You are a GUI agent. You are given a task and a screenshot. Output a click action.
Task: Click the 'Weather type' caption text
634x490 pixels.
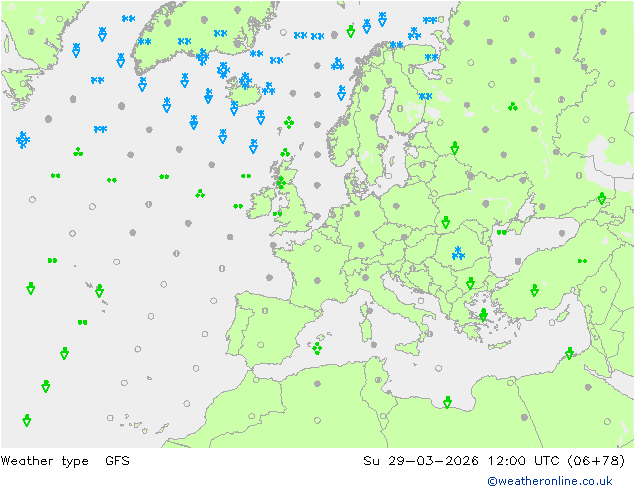tap(44, 461)
